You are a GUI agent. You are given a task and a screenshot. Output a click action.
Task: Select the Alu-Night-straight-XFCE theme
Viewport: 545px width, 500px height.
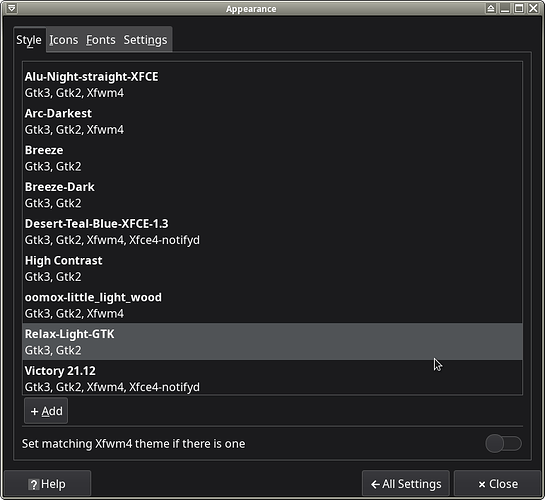pyautogui.click(x=272, y=84)
